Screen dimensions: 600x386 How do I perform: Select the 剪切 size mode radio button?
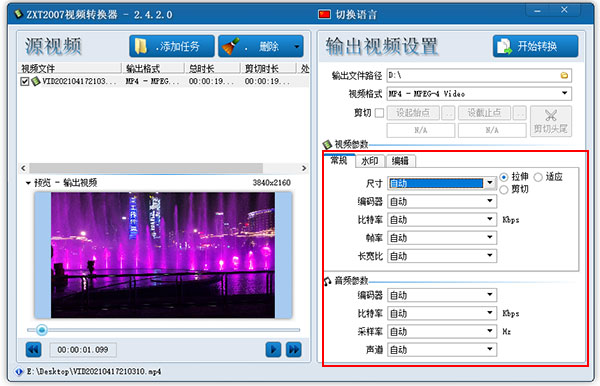[504, 189]
